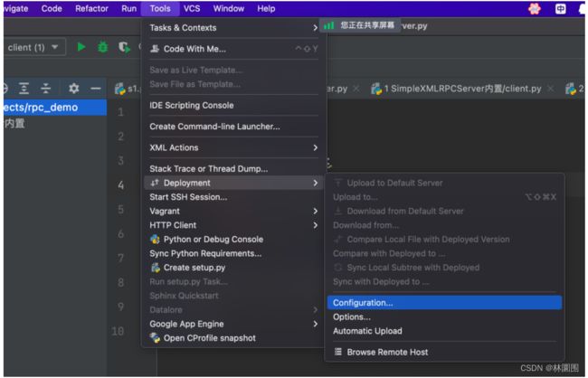The width and height of the screenshot is (588, 378).
Task: Choose Start SSH Session...
Action: 233,197
